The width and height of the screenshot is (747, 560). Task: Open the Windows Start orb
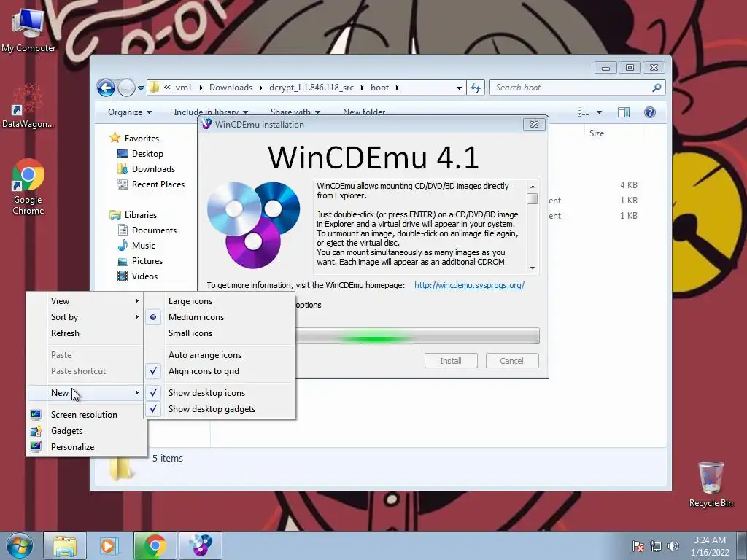pos(19,545)
